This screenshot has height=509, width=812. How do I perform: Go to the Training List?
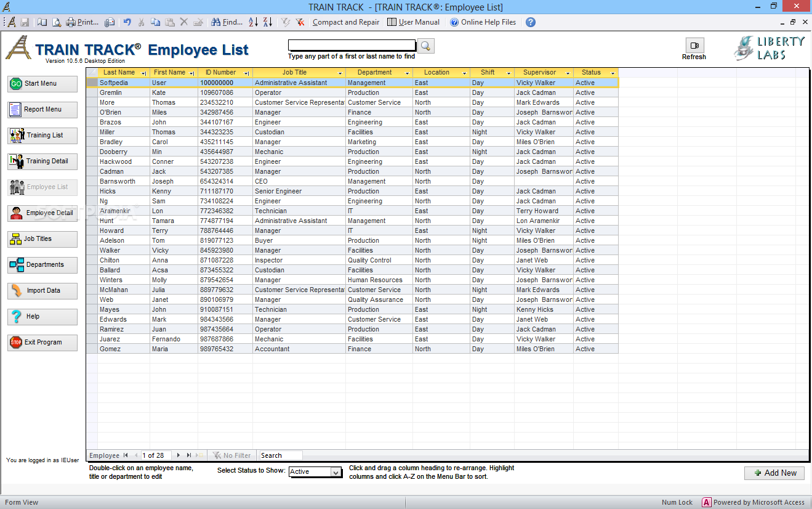point(42,136)
